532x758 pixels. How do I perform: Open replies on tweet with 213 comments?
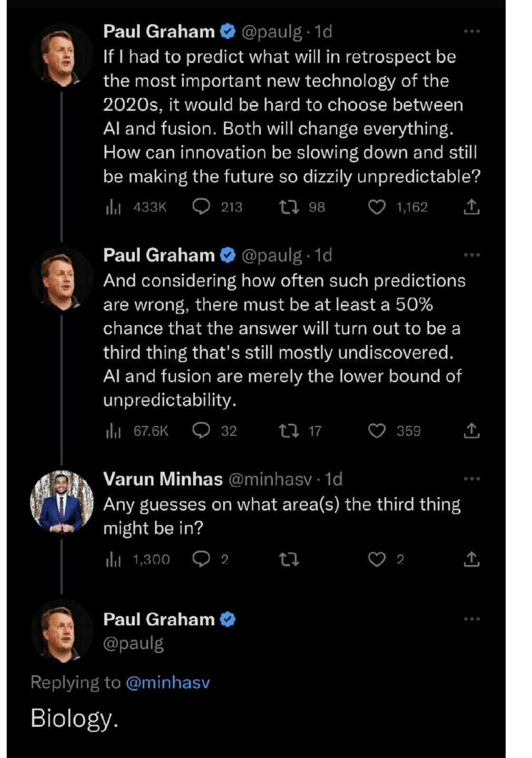[x=202, y=207]
